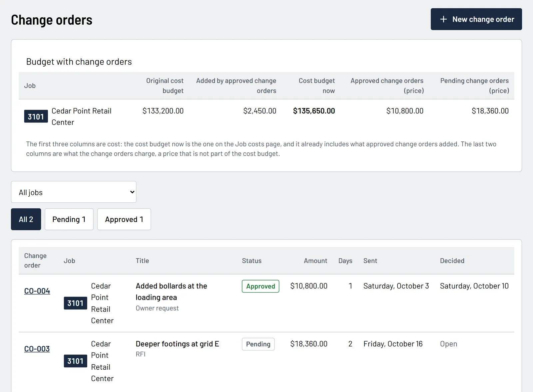Click the Status column header
Viewport: 533px width, 392px height.
(252, 261)
